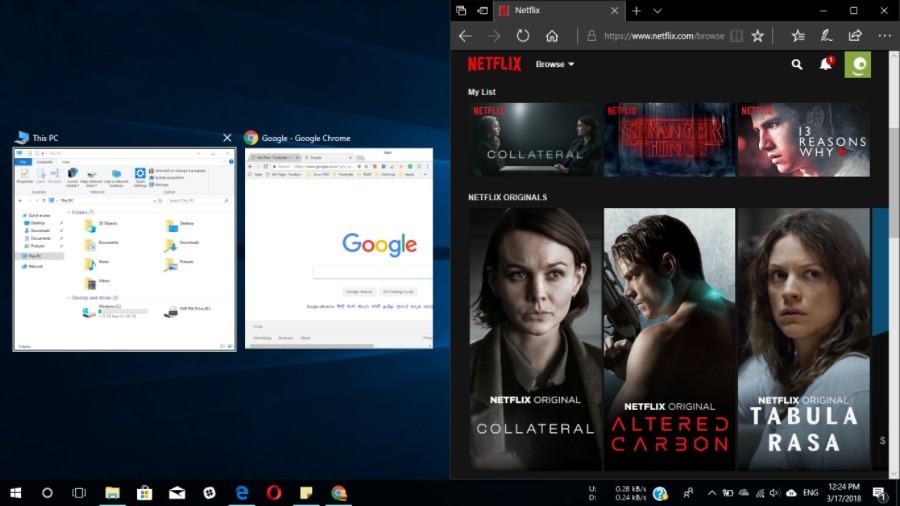Open Edge Settings and more menu
Screen dimensions: 900x506
[884, 36]
